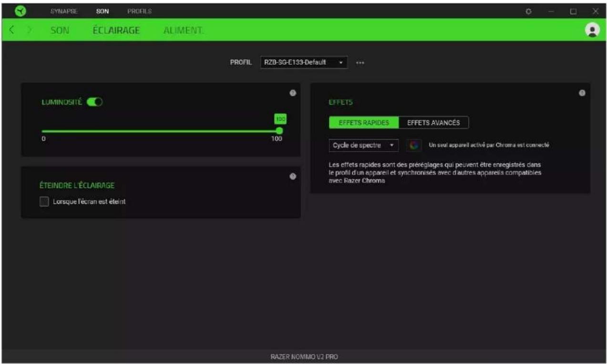Click the middle of the brightness slider track
The image size is (607, 364).
(x=161, y=131)
